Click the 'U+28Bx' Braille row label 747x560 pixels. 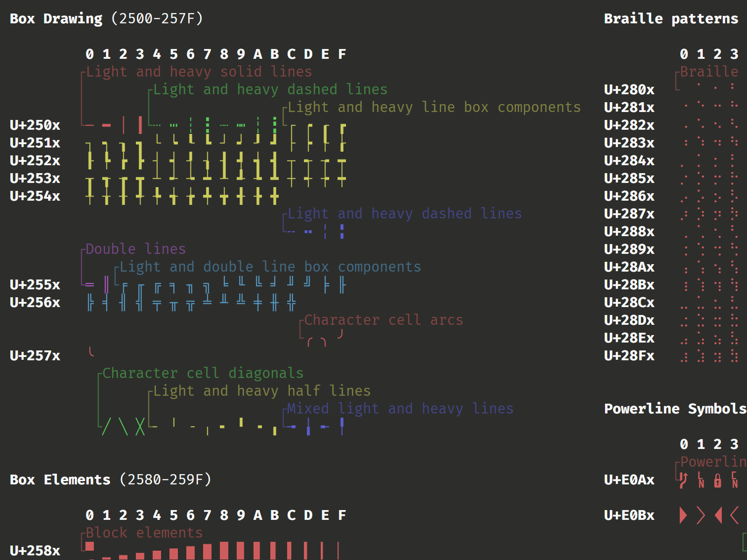click(629, 285)
